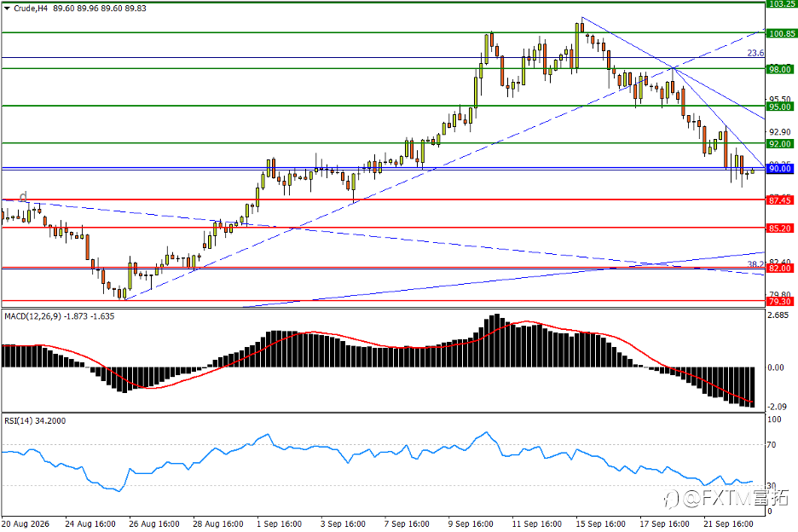
Task: Click the 7 Sep 16:00 time label
Action: coord(407,523)
